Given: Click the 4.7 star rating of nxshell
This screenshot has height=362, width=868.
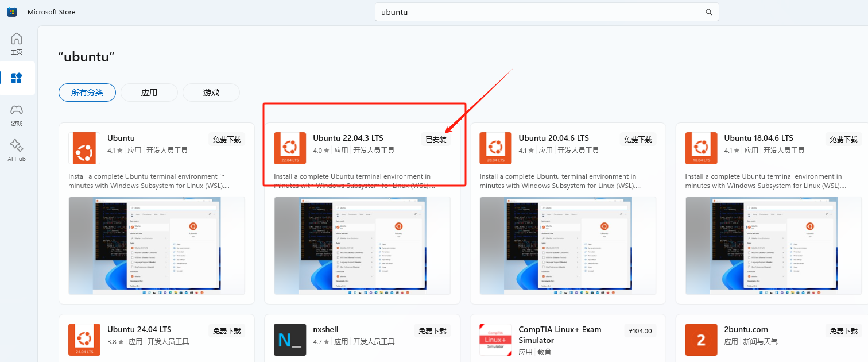Looking at the screenshot, I should (321, 341).
